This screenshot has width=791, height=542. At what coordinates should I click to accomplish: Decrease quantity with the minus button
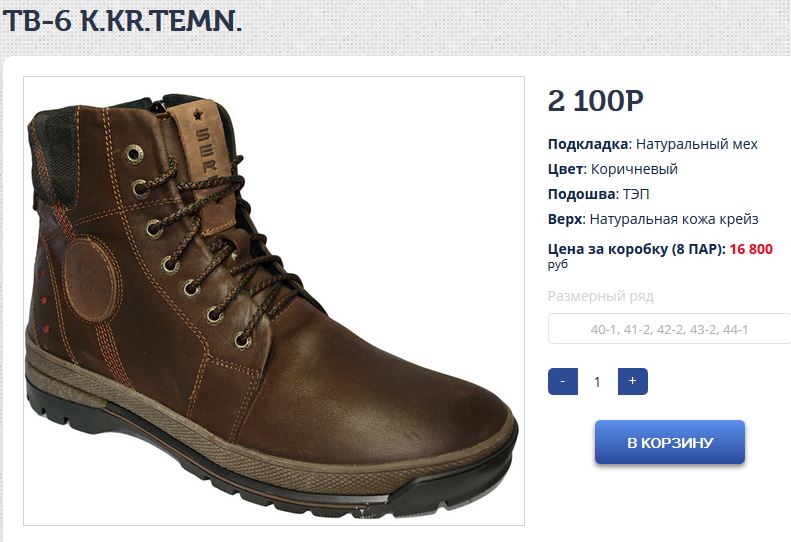coord(563,381)
